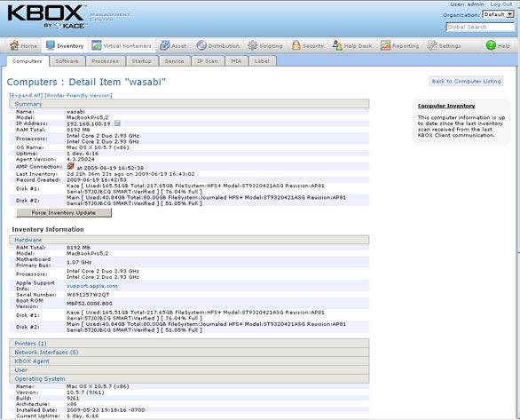Screen dimensions: 520x420
Task: Switch to the Computers tab
Action: pyautogui.click(x=28, y=61)
